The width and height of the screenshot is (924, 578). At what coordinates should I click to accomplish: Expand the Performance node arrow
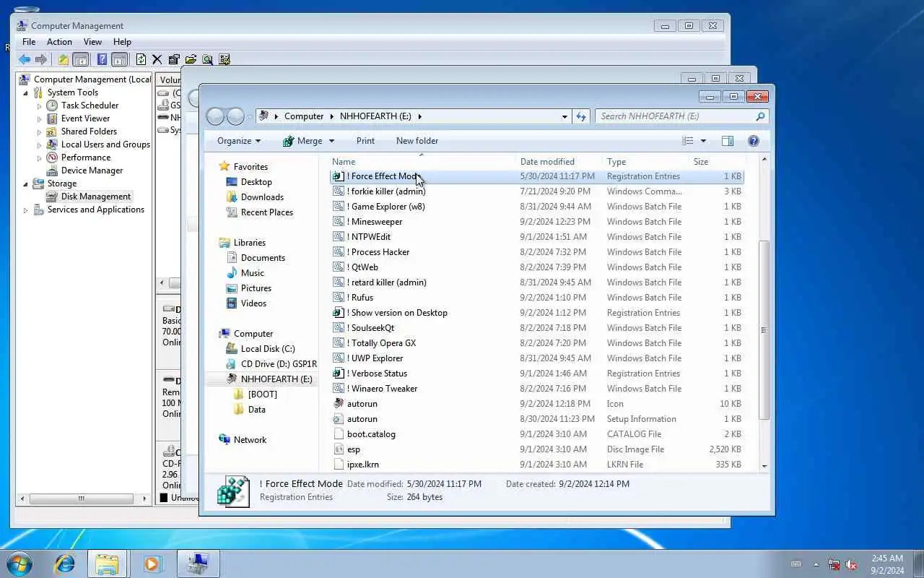point(40,158)
